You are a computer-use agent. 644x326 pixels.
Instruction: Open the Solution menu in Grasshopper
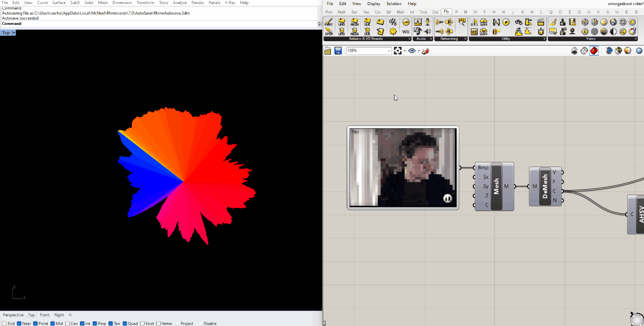[x=394, y=4]
